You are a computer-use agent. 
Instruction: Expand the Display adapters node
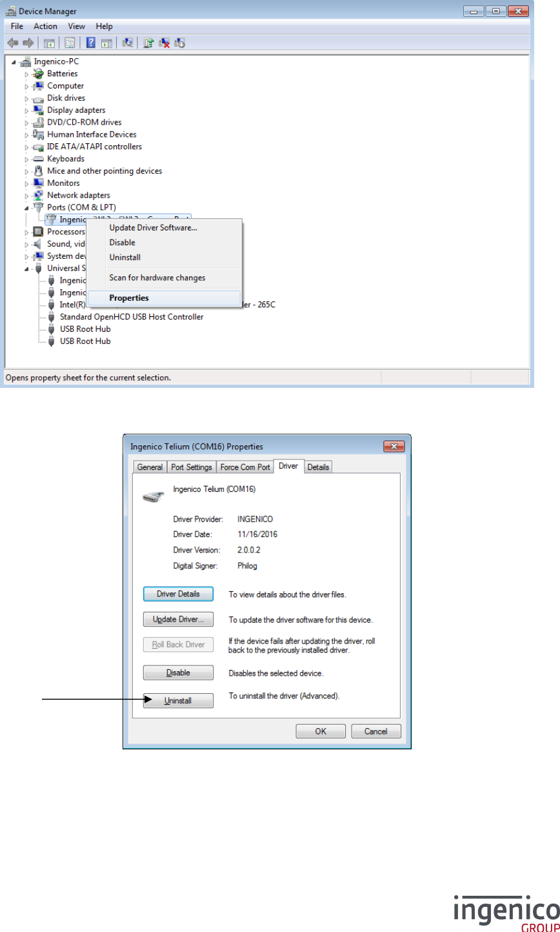pyautogui.click(x=27, y=110)
